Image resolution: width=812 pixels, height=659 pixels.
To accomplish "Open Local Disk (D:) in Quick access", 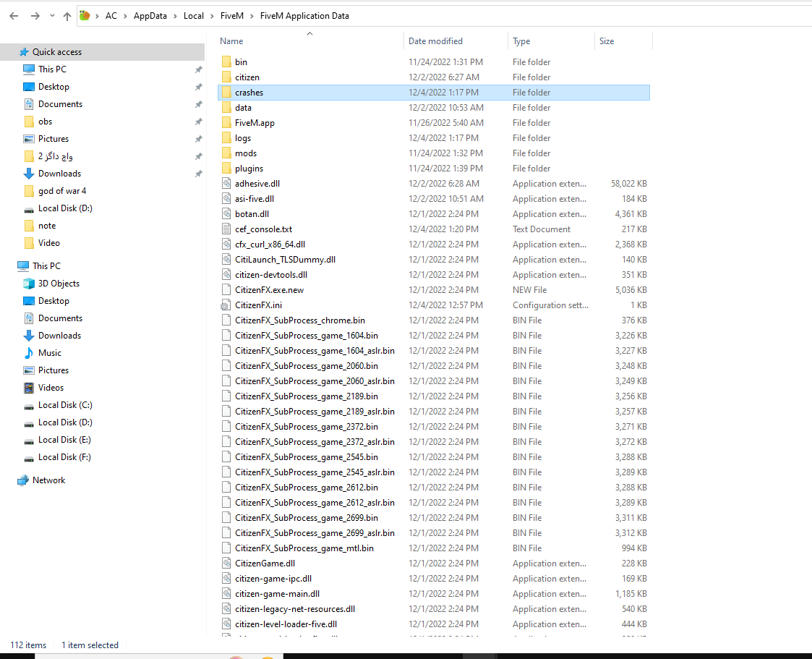I will coord(65,208).
